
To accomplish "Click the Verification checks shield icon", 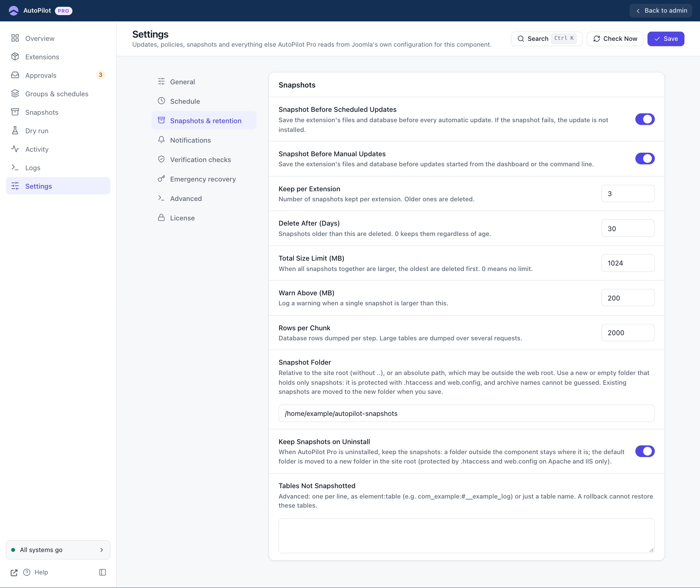I will click(161, 159).
